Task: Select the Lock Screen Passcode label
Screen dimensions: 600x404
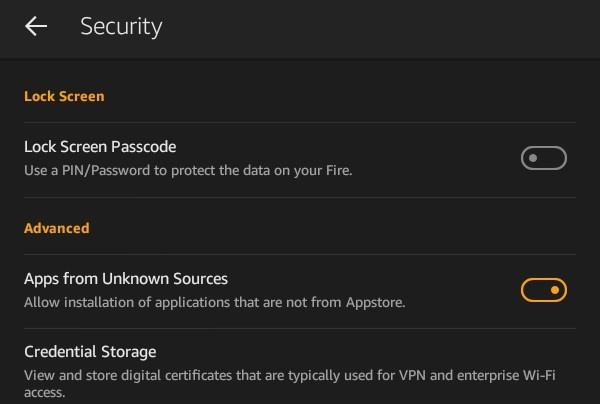Action: coord(100,147)
